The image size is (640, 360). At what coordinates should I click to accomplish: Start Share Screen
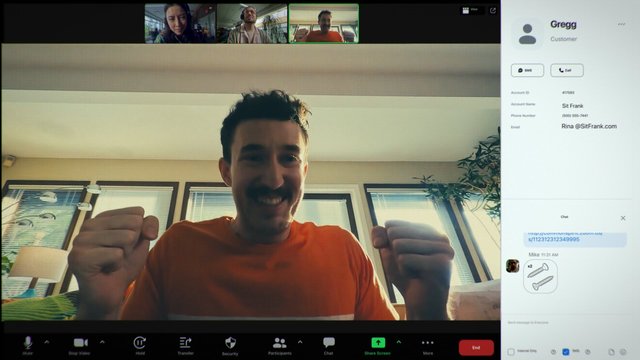tap(378, 346)
